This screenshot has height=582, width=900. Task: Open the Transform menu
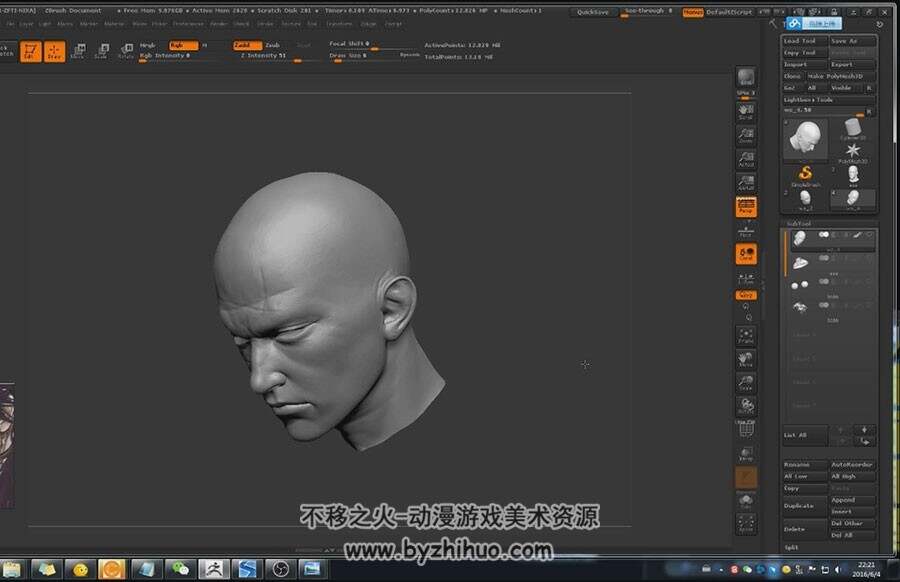click(x=339, y=24)
